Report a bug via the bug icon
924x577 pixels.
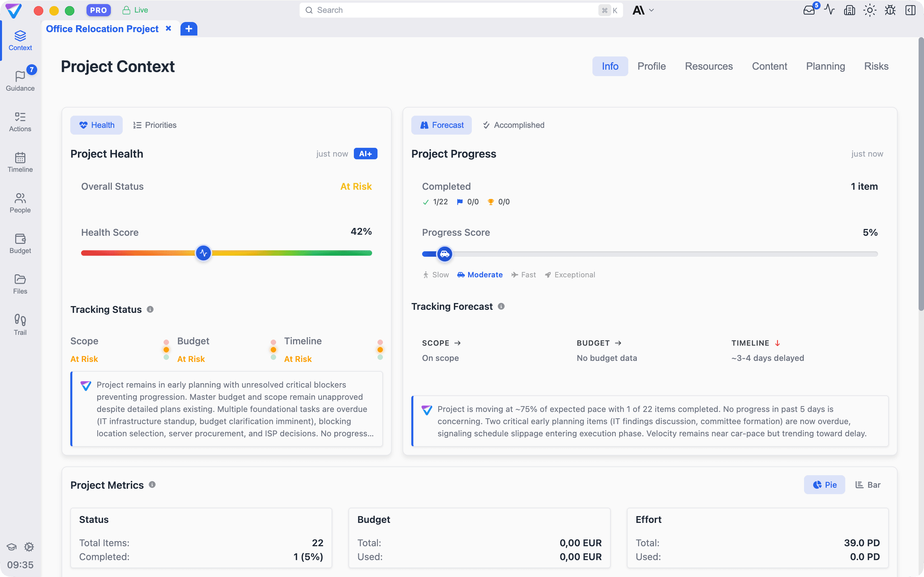coord(890,10)
